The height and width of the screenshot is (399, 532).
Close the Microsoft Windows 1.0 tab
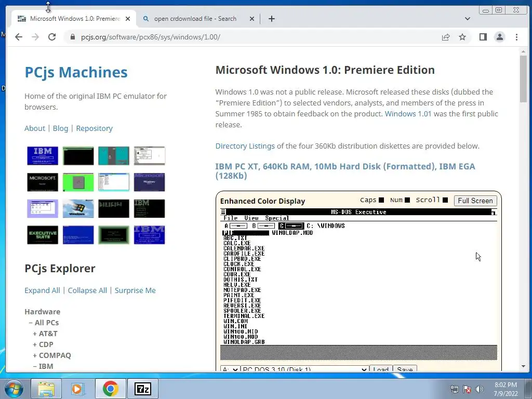pos(128,19)
